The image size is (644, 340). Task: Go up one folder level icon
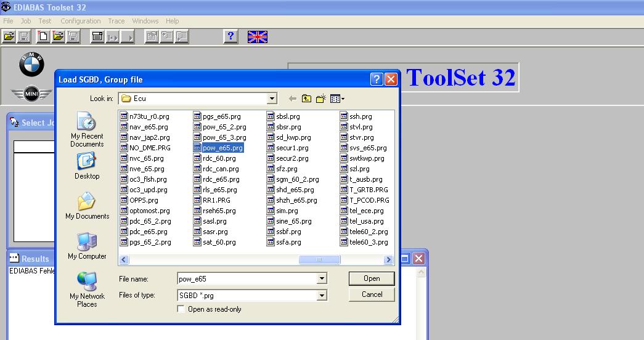(x=306, y=99)
